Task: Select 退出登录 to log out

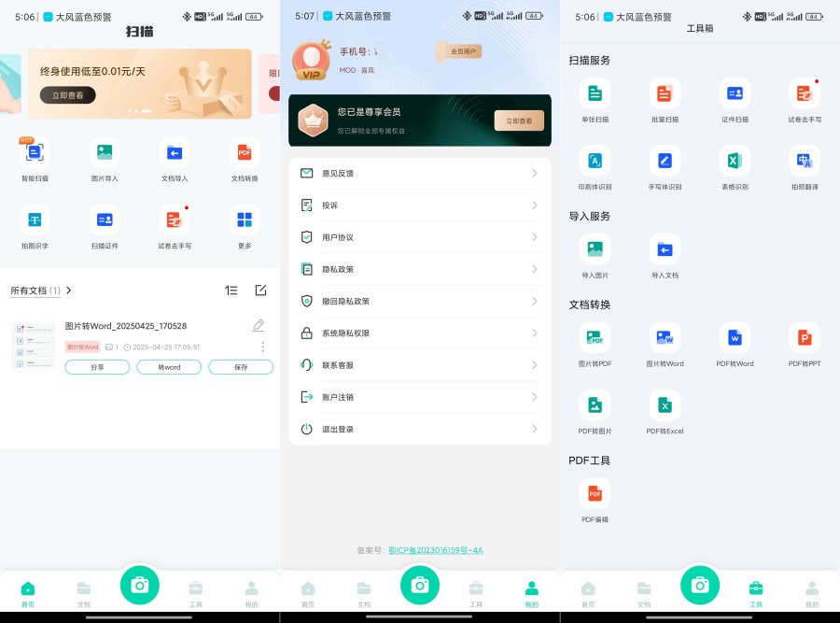Action: click(419, 429)
